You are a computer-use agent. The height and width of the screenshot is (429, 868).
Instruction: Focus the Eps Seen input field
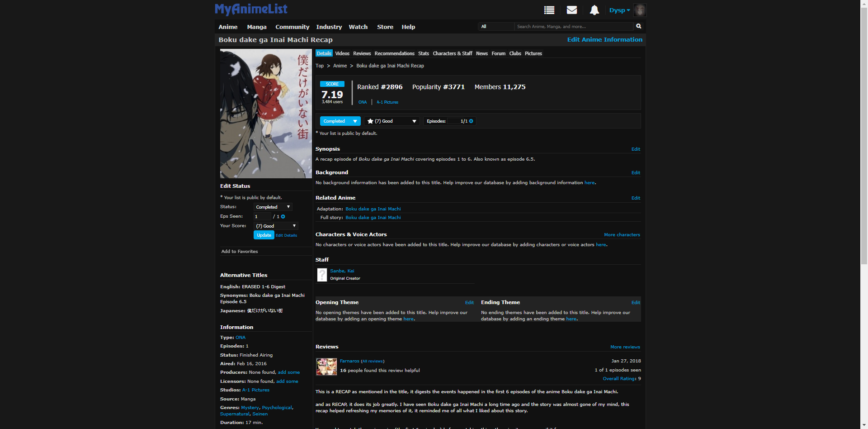tap(262, 217)
